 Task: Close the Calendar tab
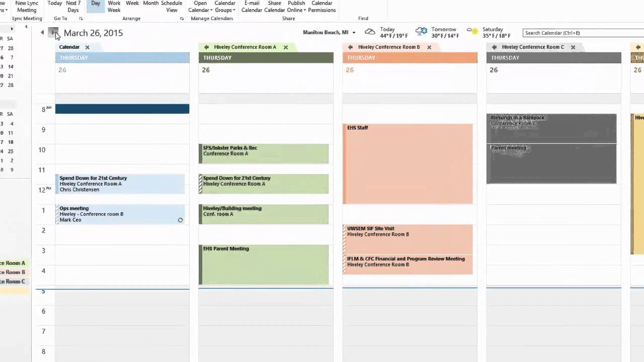(x=87, y=47)
